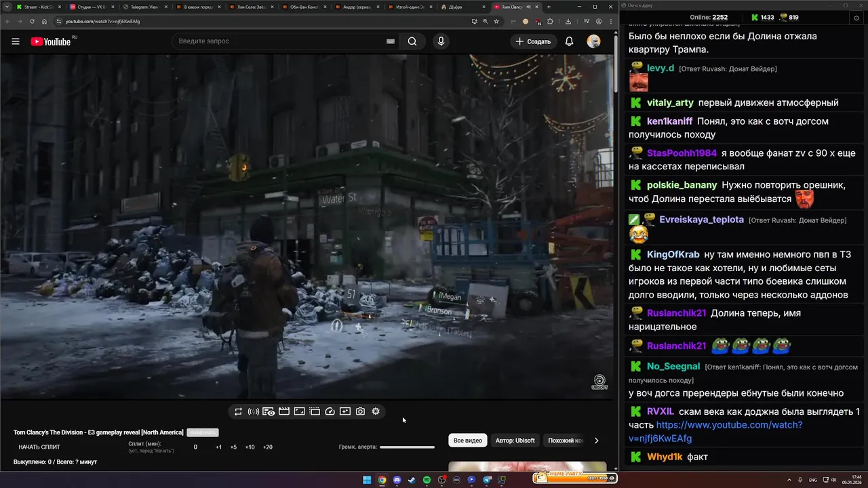Click the video filters plus-minus icon

point(345,411)
